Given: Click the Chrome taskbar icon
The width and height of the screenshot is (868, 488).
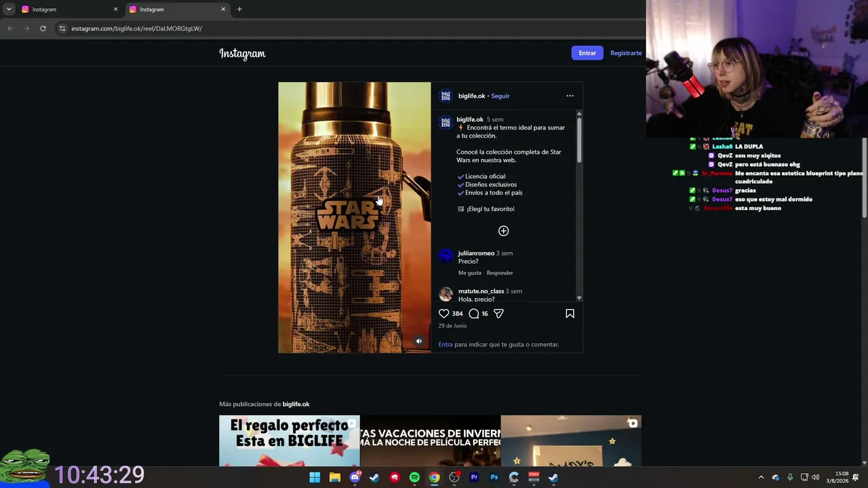Looking at the screenshot, I should [x=434, y=477].
